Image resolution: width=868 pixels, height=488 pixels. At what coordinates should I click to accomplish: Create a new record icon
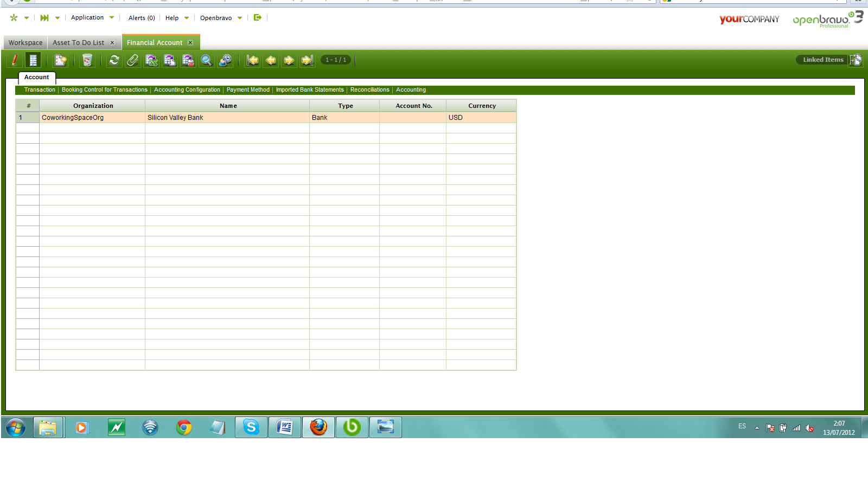[x=60, y=60]
